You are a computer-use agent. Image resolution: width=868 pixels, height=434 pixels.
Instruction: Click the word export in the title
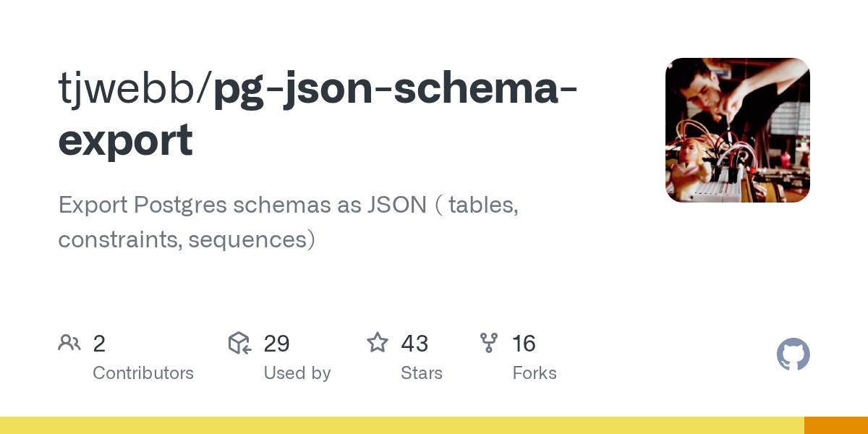coord(125,140)
